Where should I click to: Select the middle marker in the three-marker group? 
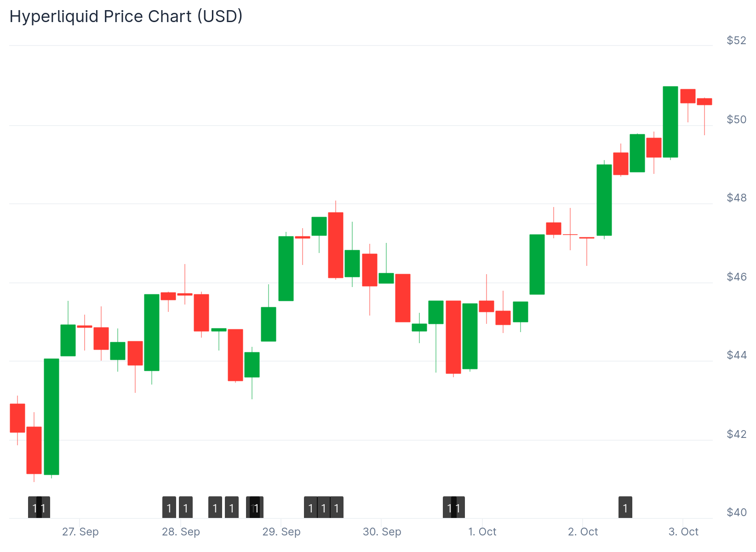point(324,507)
